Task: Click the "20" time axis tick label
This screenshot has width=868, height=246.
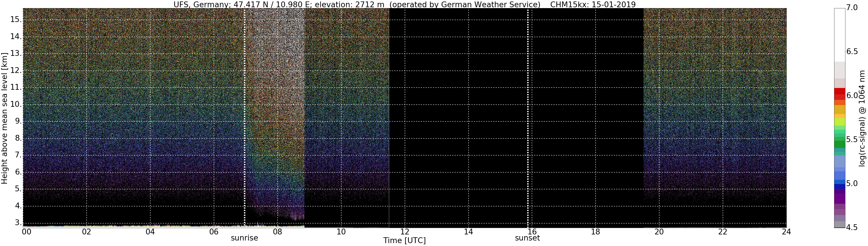Action: (659, 232)
